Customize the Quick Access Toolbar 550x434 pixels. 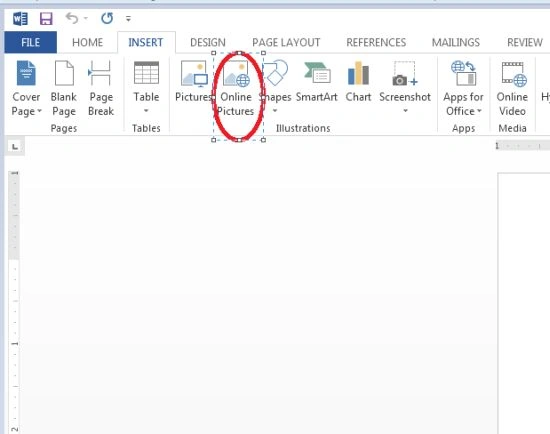[x=128, y=18]
